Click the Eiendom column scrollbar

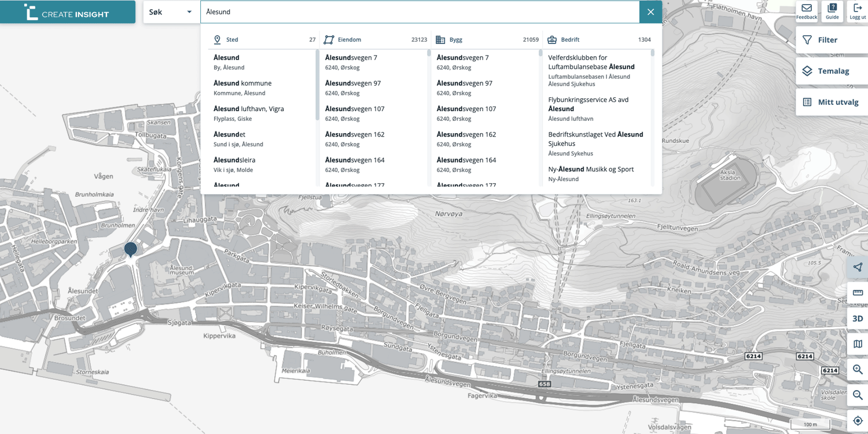pyautogui.click(x=429, y=53)
